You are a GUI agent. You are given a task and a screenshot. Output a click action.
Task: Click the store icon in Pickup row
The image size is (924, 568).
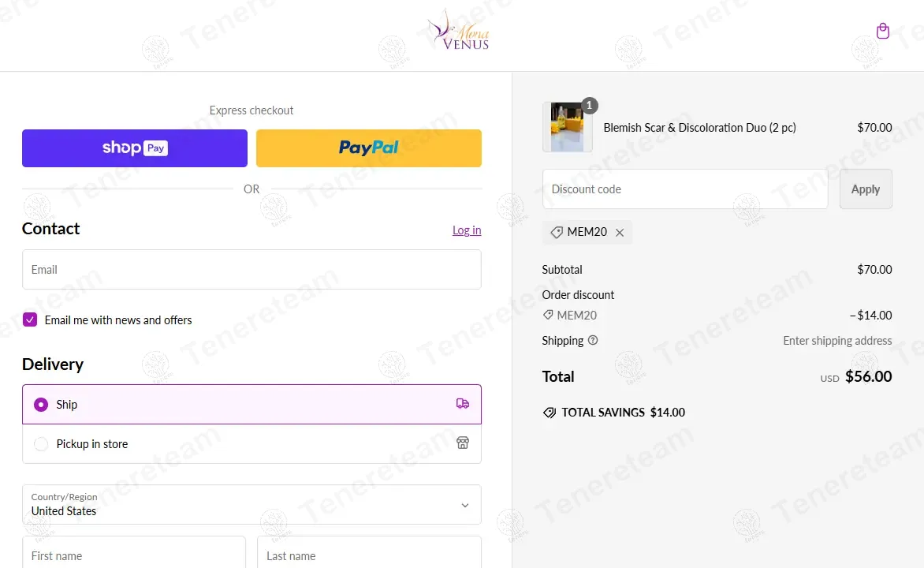463,443
